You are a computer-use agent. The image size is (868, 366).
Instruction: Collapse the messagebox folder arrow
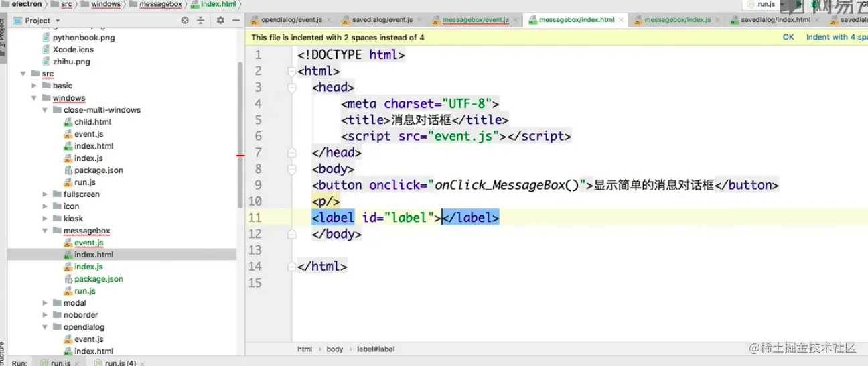click(x=45, y=231)
